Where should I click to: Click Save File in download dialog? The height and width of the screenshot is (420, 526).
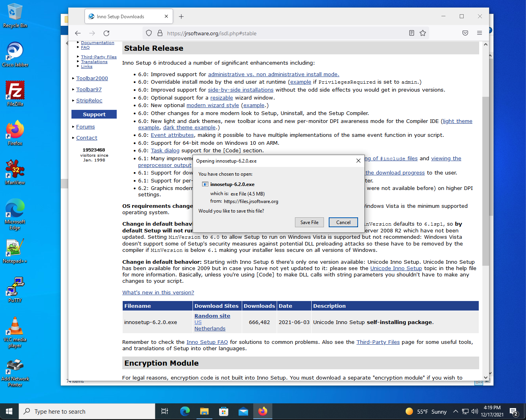(309, 222)
